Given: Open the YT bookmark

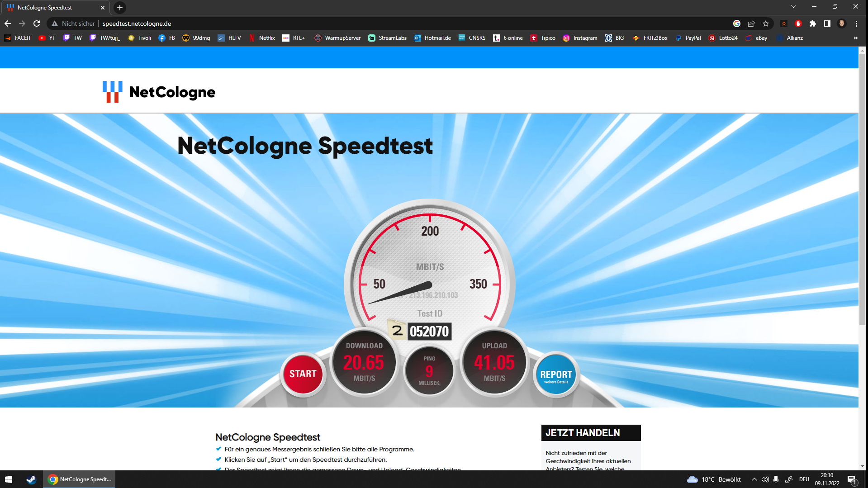Looking at the screenshot, I should click(x=47, y=38).
